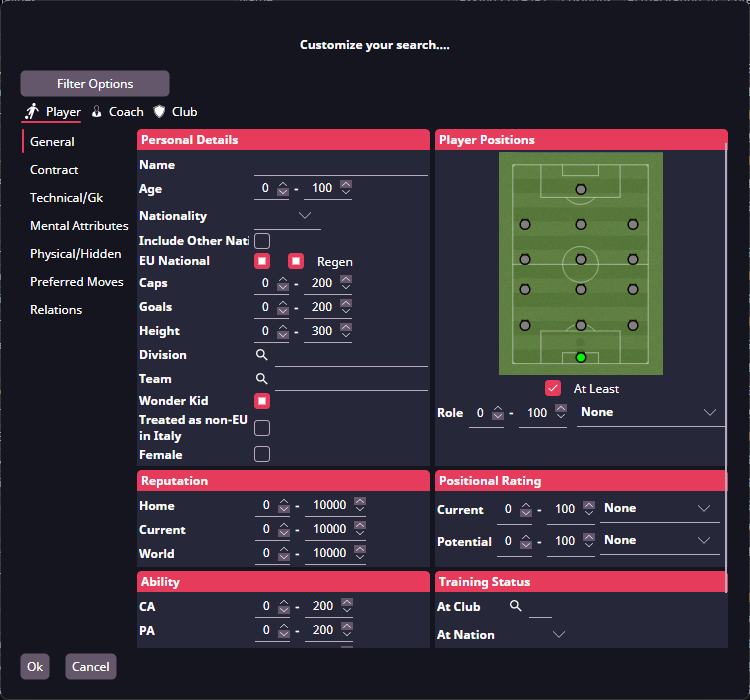750x700 pixels.
Task: Click the Division search magnifier icon
Action: [261, 355]
